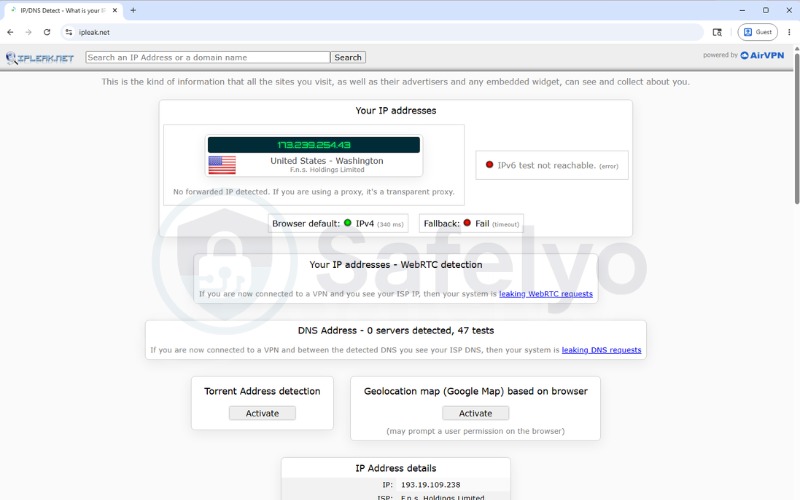Screen dimensions: 800x500
Task: Open the 'leaking DNS requests' link
Action: click(602, 350)
